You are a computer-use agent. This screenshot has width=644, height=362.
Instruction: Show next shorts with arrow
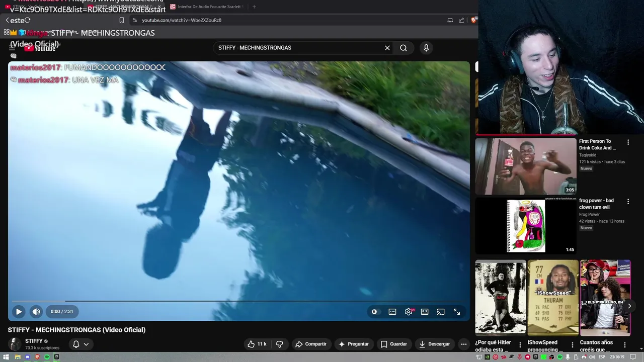(x=629, y=306)
